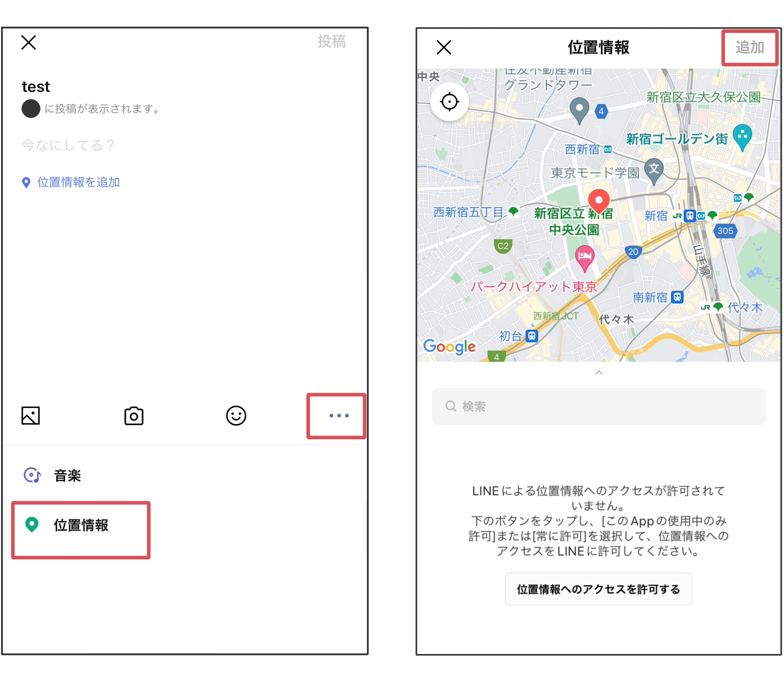The width and height of the screenshot is (784, 679).
Task: Expand the panel using the up chevron
Action: point(599,372)
